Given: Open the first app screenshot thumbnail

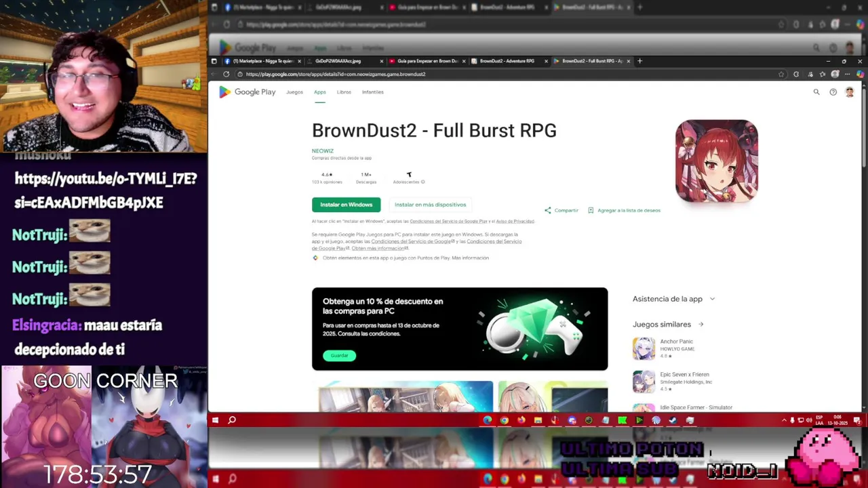Looking at the screenshot, I should 406,396.
